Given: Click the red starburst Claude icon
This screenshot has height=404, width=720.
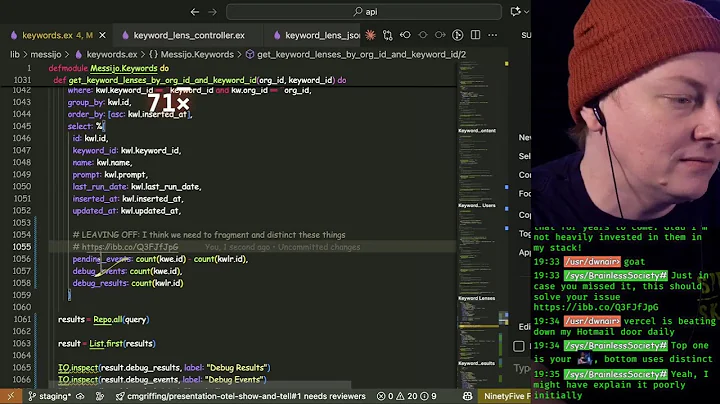Looking at the screenshot, I should point(370,35).
